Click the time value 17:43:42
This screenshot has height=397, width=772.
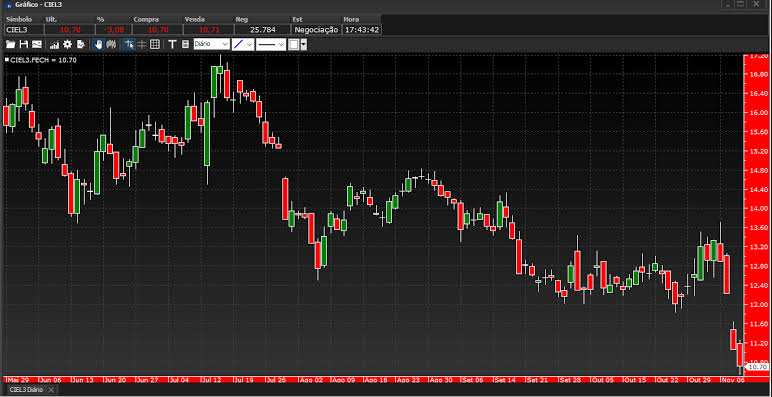click(361, 30)
